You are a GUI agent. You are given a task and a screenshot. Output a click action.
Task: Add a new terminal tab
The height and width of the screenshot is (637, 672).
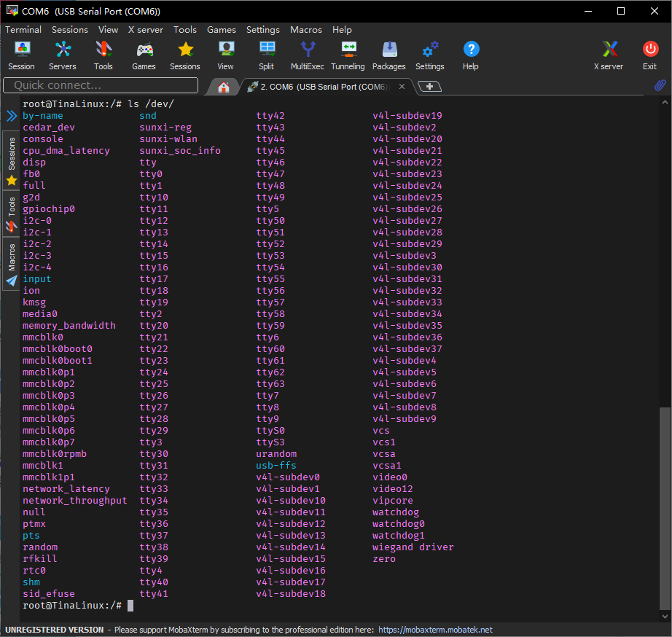click(430, 87)
